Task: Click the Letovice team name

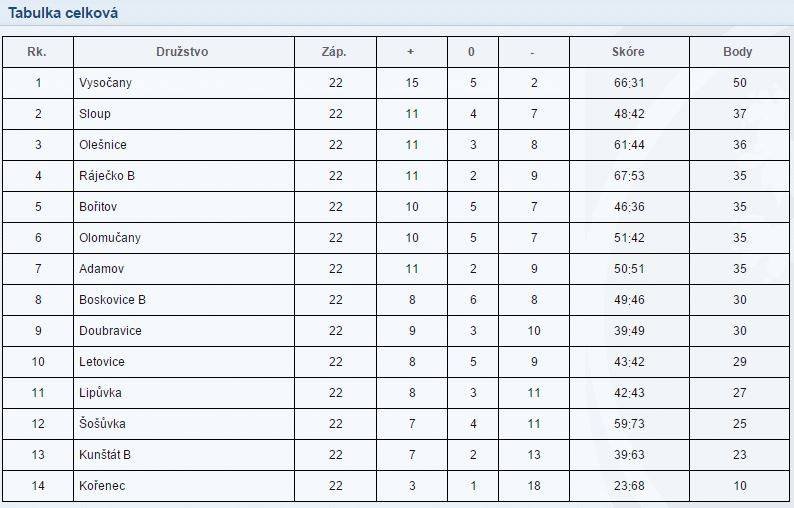Action: coord(102,362)
